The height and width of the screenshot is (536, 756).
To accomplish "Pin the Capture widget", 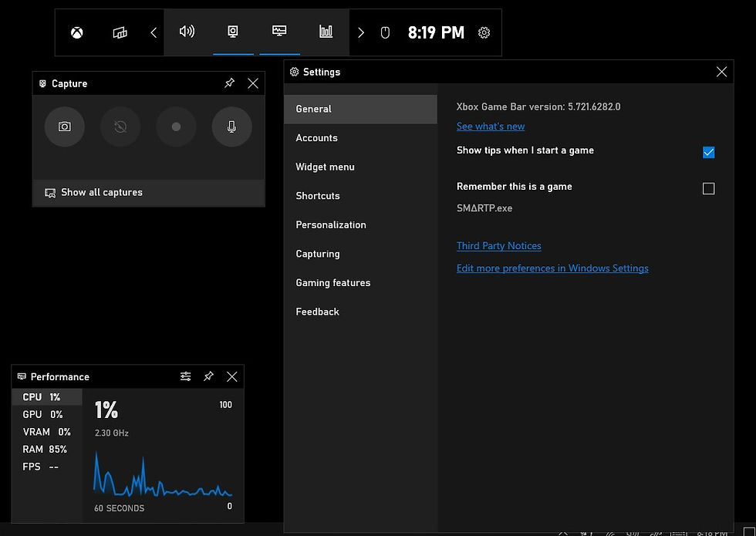I will pos(230,83).
